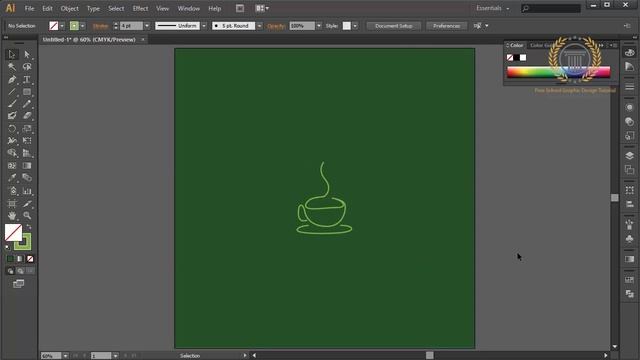Set paint mode to Gradient
Viewport: 640px width, 360px height.
point(20,259)
